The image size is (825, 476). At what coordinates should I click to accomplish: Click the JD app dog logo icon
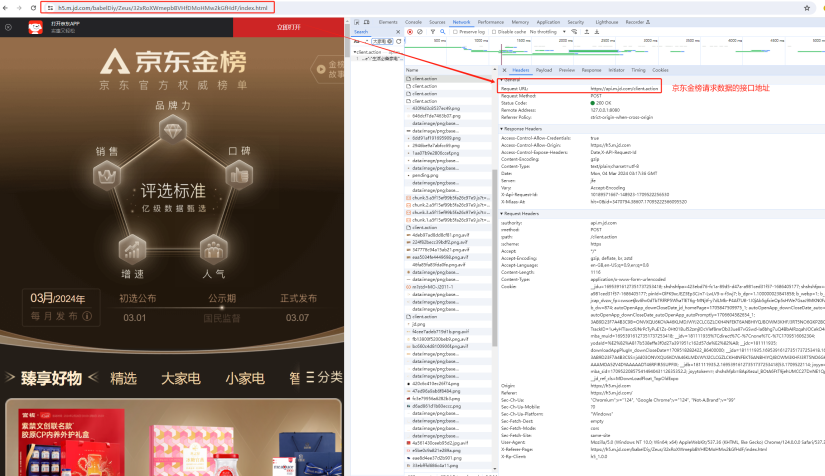(x=36, y=27)
